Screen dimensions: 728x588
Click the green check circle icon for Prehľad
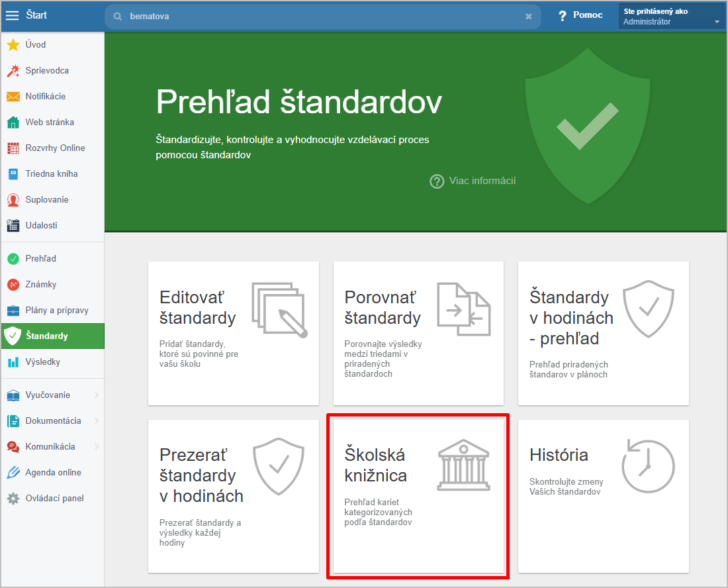13,259
